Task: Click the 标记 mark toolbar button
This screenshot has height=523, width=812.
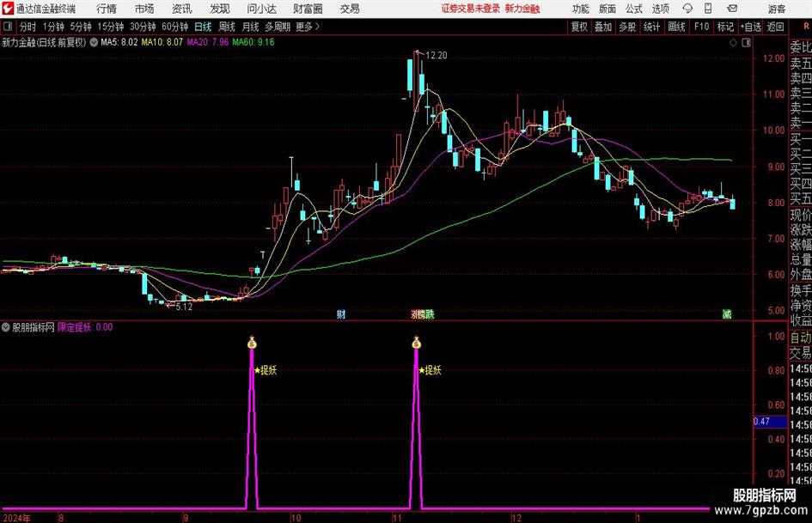Action: [x=725, y=27]
